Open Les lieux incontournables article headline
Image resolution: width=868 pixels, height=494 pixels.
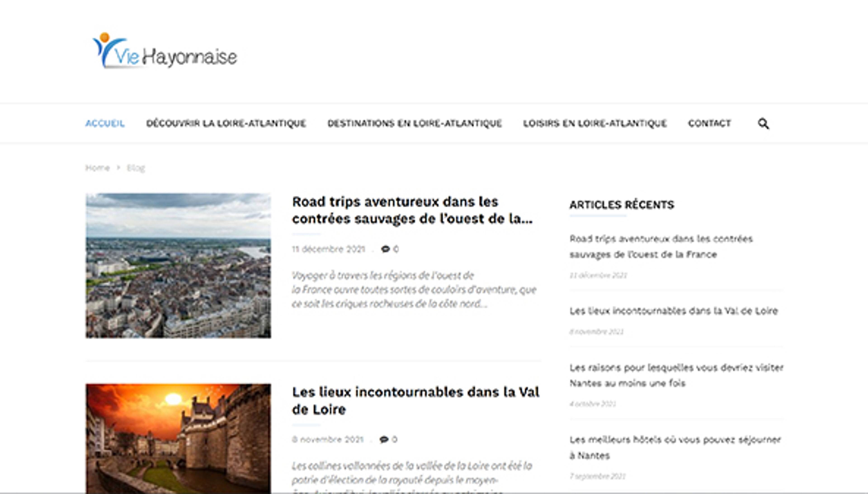click(415, 401)
